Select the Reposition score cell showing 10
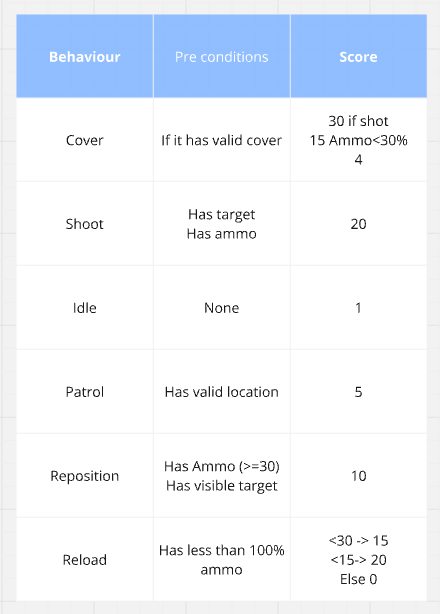The width and height of the screenshot is (440, 614). [x=359, y=475]
